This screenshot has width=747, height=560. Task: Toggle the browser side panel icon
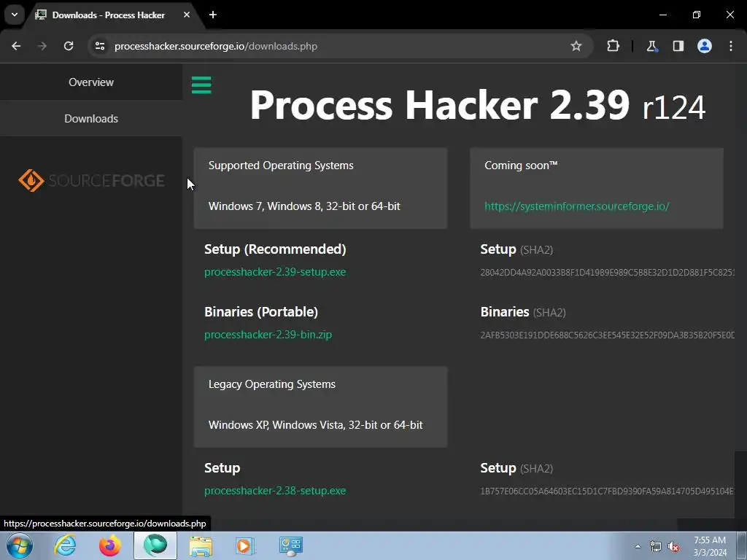[x=678, y=46]
